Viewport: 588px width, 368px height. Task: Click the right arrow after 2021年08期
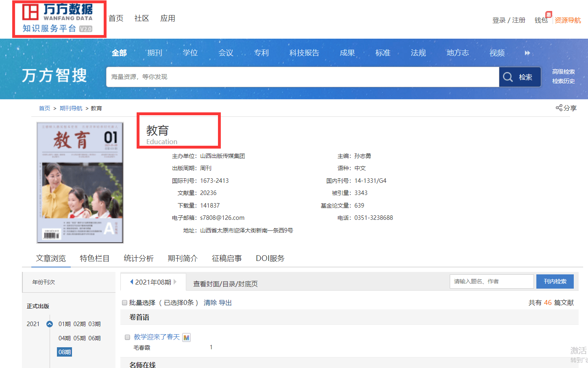pos(175,281)
